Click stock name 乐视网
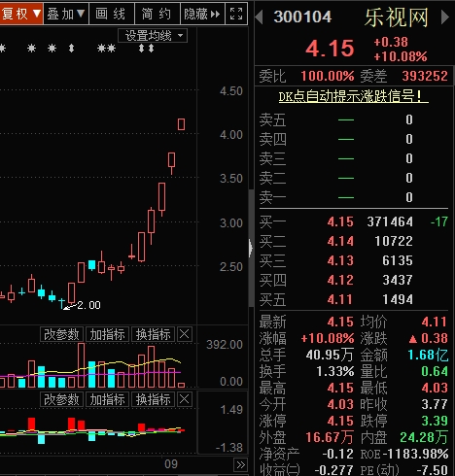 point(397,17)
